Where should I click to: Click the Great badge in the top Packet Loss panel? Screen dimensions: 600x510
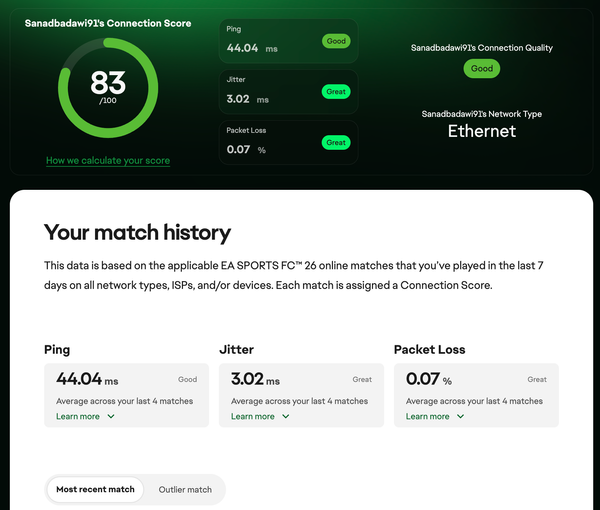pos(336,143)
